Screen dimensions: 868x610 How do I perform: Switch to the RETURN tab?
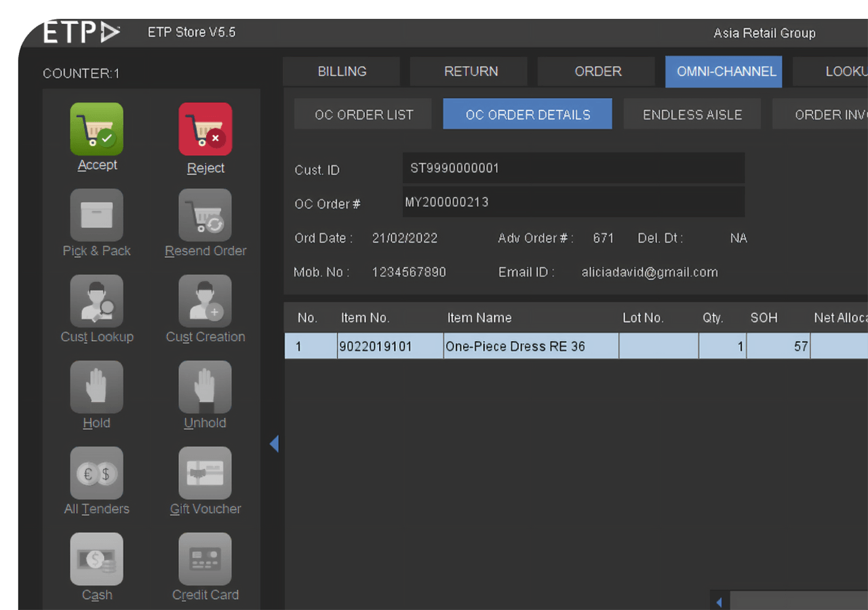point(471,72)
